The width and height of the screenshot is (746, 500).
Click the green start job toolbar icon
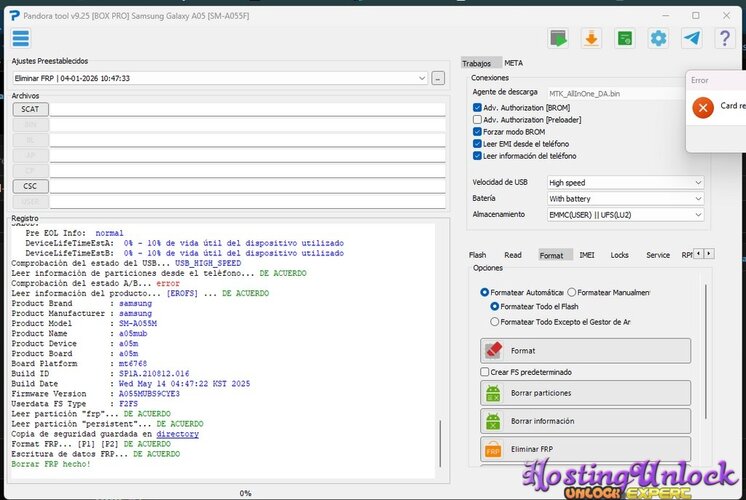(558, 38)
